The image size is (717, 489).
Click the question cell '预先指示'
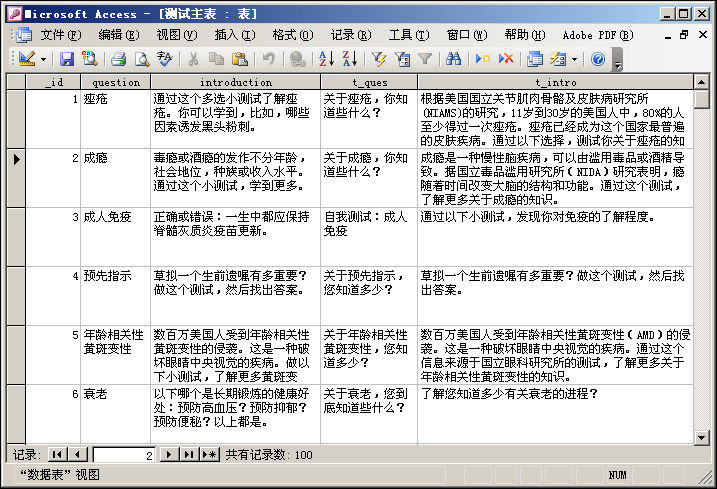pyautogui.click(x=116, y=296)
